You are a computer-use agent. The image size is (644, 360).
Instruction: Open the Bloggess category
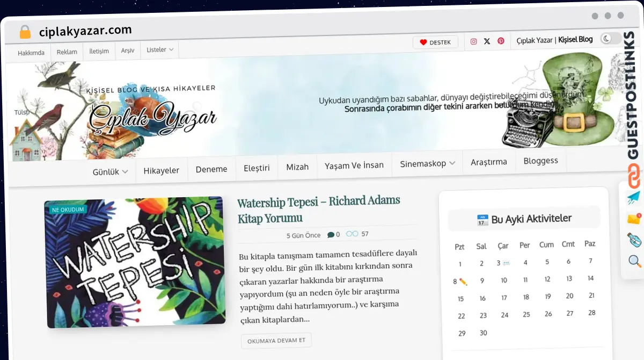click(x=541, y=160)
